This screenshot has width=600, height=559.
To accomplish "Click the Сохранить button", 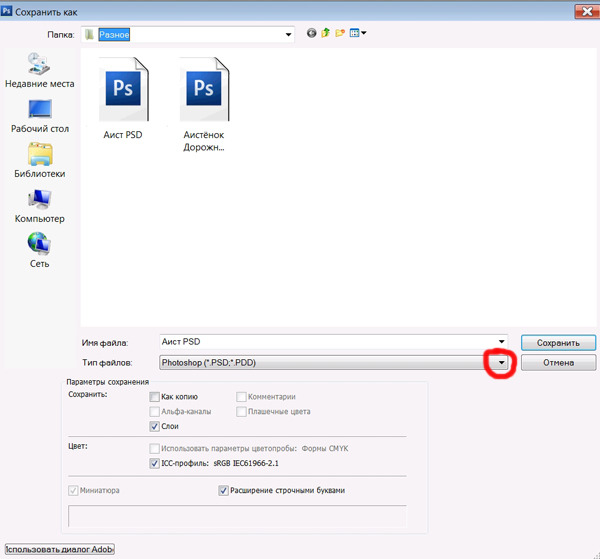I will [x=558, y=343].
